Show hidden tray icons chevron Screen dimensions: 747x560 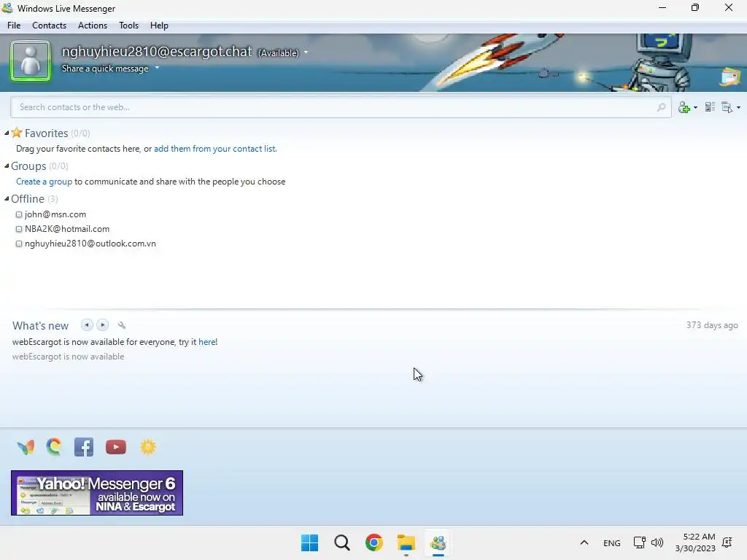pos(584,542)
